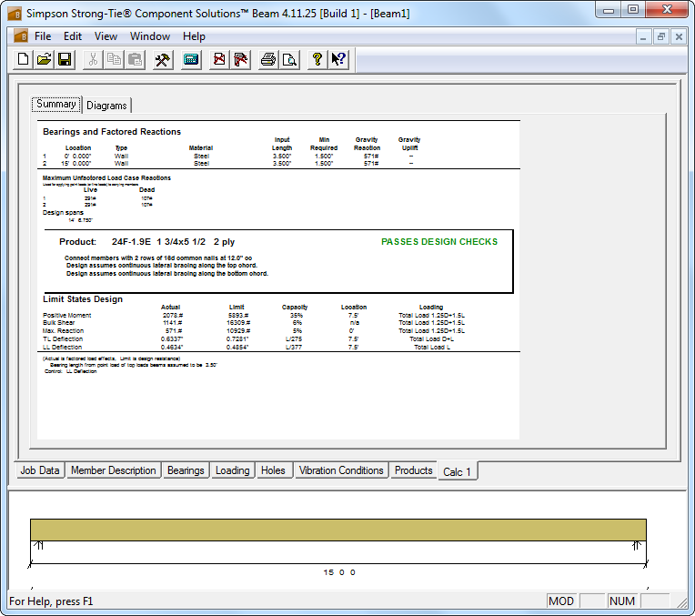Image resolution: width=695 pixels, height=616 pixels.
Task: Click the yellow question mark Help icon
Action: pos(317,59)
